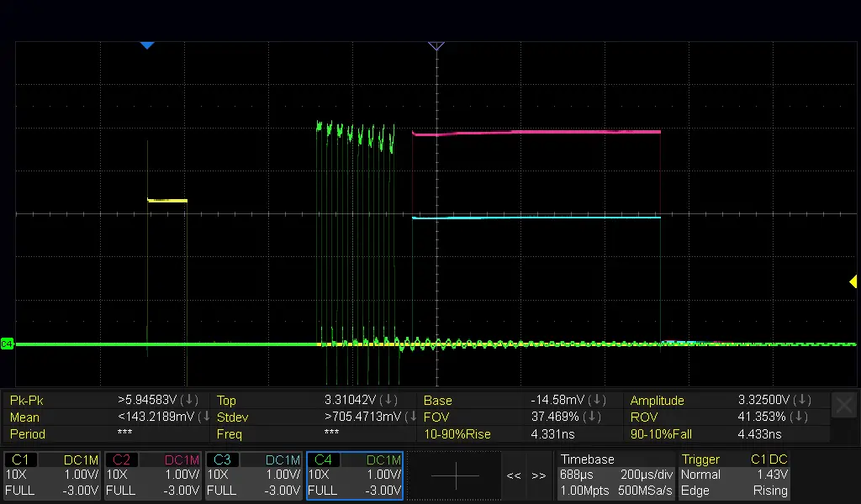Image resolution: width=861 pixels, height=504 pixels.
Task: Open channel C4 settings box
Action: click(x=355, y=475)
